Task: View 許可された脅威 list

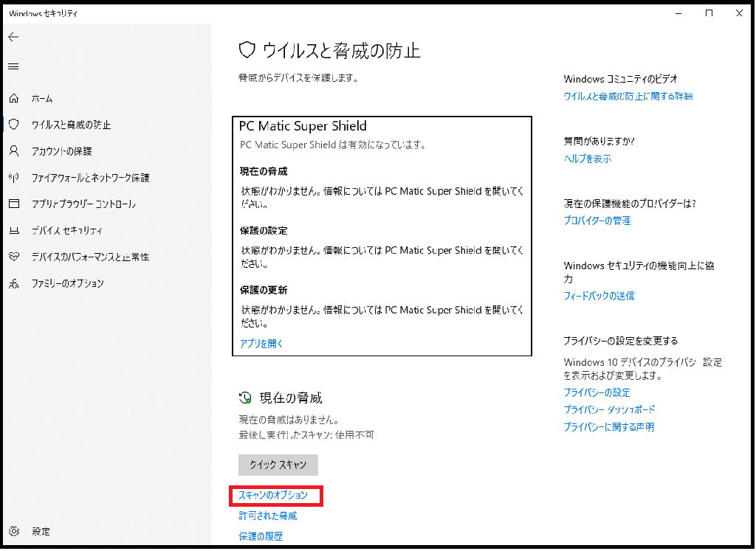Action: (x=266, y=516)
